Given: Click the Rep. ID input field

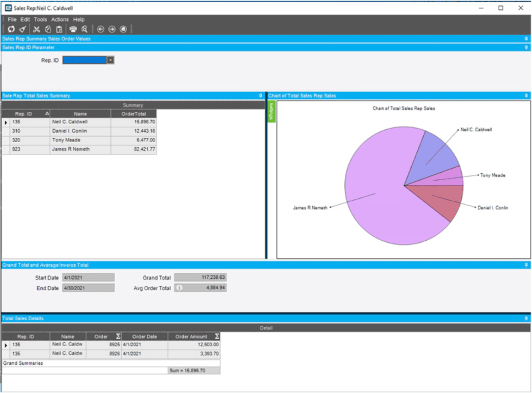Looking at the screenshot, I should [84, 60].
